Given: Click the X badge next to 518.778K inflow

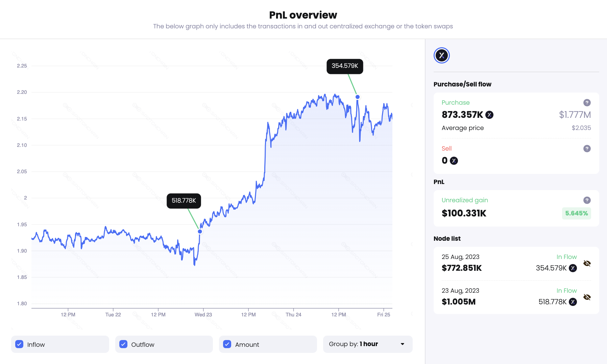Looking at the screenshot, I should (573, 302).
